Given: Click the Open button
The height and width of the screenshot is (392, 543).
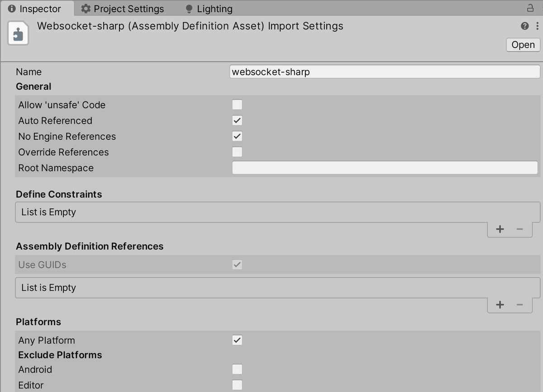Looking at the screenshot, I should 523,45.
